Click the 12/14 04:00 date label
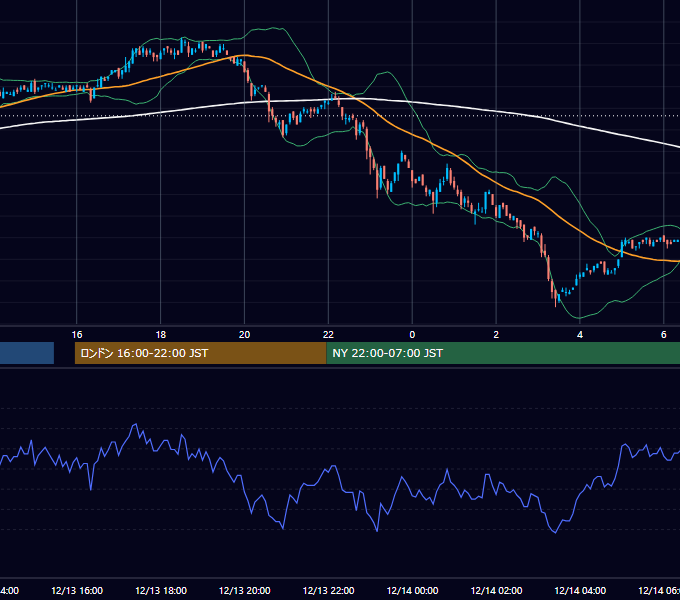This screenshot has height=600, width=680. pyautogui.click(x=580, y=590)
